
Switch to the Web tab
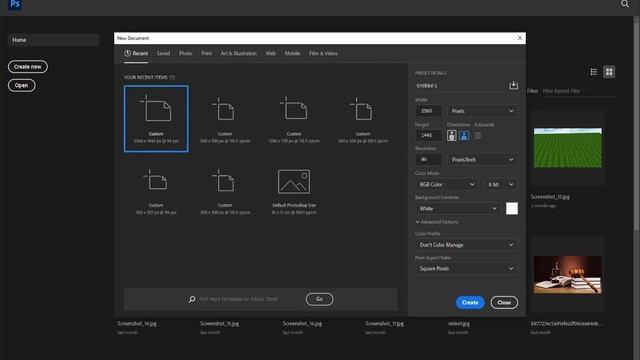271,53
